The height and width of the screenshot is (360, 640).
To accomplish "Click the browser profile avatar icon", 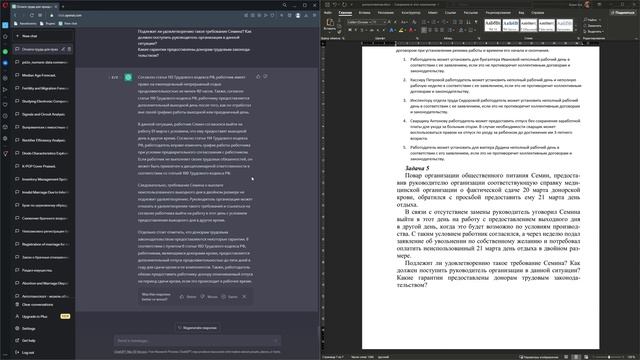I will (x=298, y=15).
